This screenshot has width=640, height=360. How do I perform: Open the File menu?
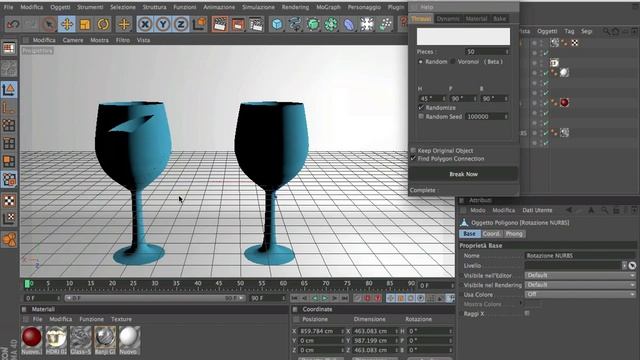8,7
